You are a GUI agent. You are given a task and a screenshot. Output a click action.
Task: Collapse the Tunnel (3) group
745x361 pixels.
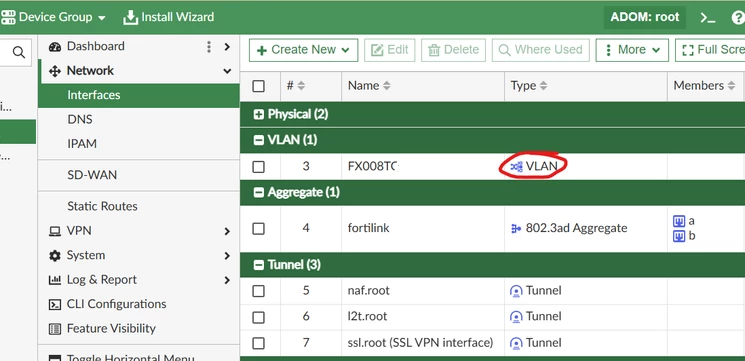[258, 265]
